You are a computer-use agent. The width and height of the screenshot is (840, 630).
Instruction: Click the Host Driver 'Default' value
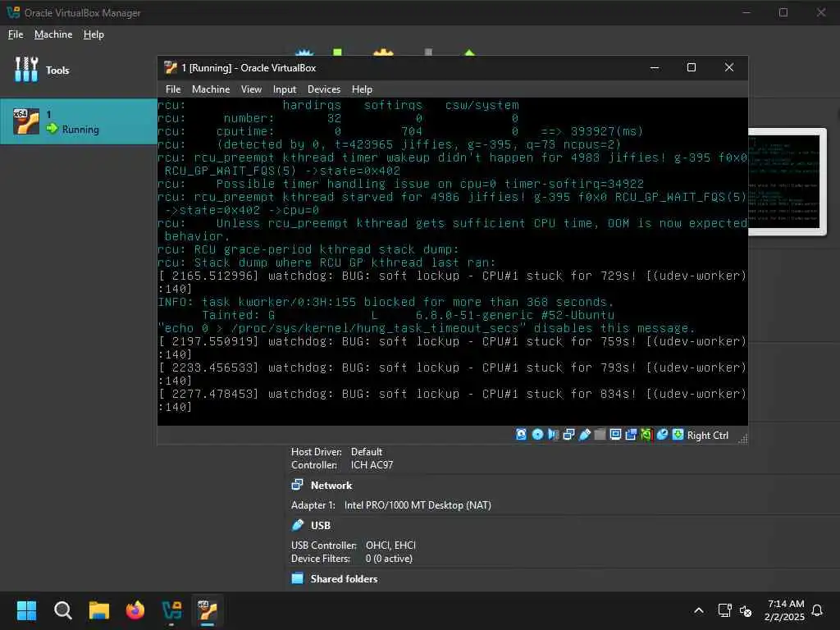(367, 452)
